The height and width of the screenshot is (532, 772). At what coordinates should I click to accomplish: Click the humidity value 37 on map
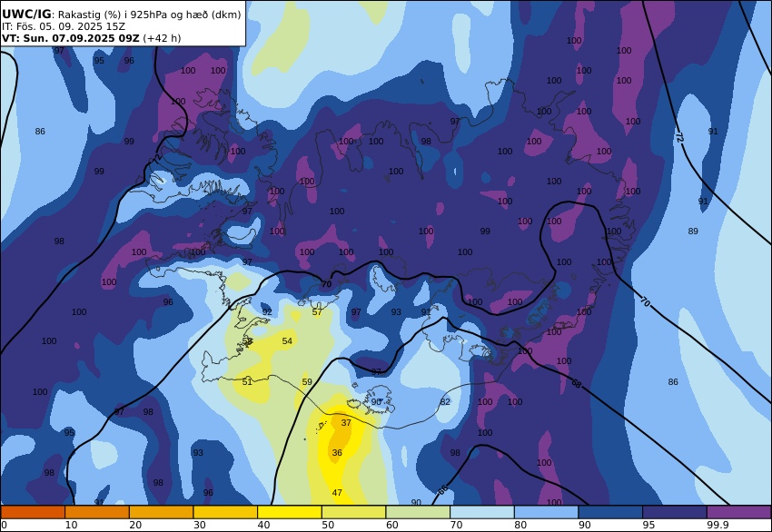pyautogui.click(x=346, y=423)
